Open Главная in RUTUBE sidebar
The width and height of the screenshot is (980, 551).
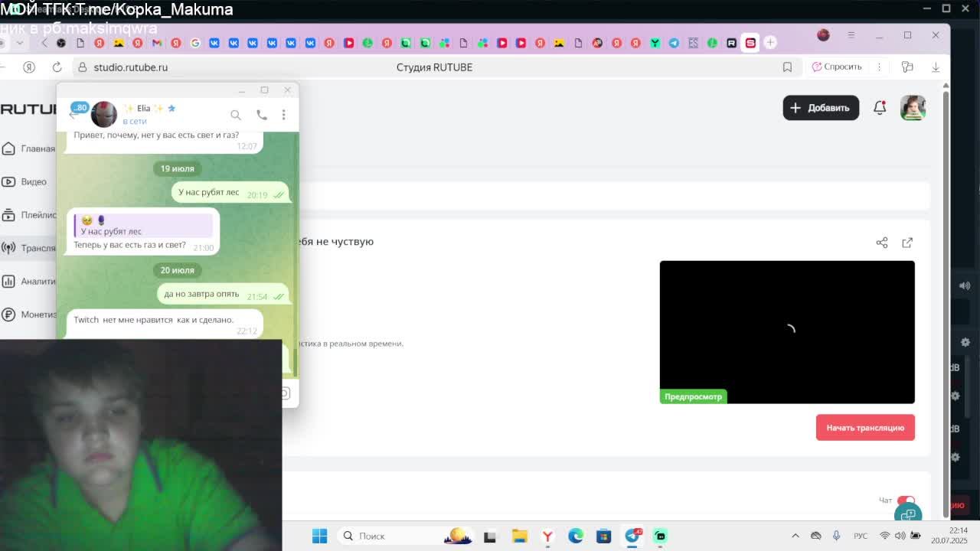[x=28, y=148]
